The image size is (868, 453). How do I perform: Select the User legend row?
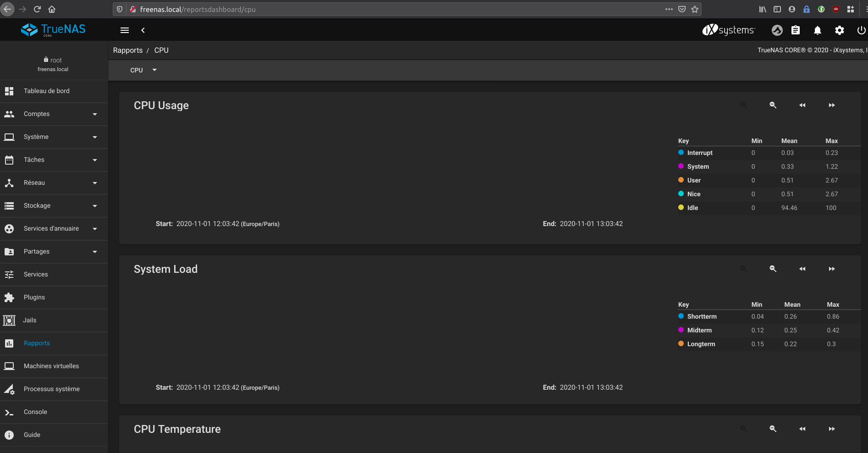769,180
